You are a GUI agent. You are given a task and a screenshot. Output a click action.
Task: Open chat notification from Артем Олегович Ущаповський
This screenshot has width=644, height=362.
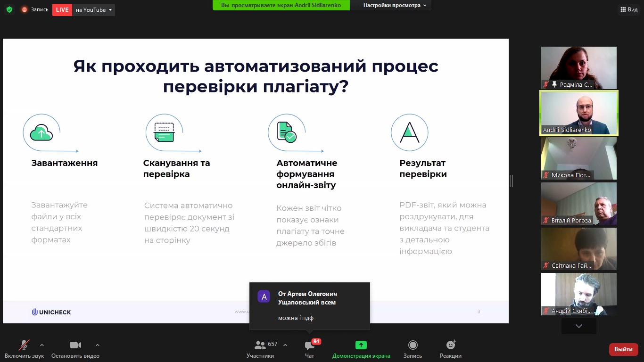point(310,306)
